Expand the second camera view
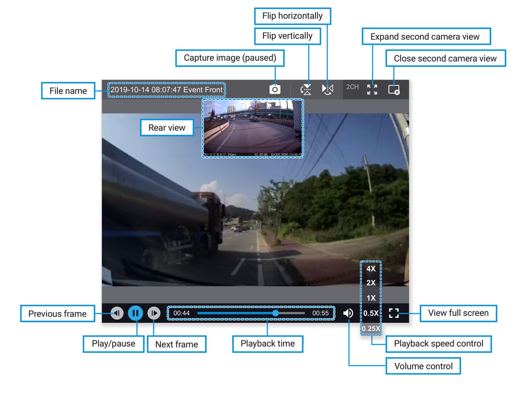 tap(372, 90)
